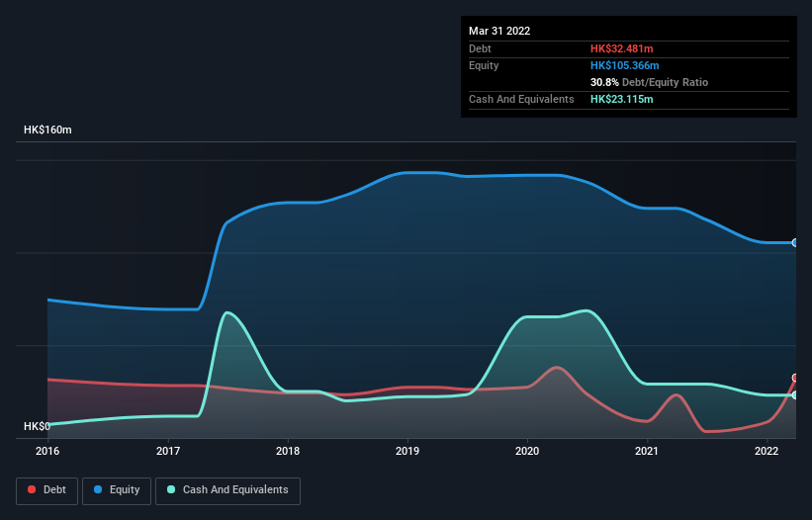Click the red Debt endpoint marker
812x520 pixels.
pyautogui.click(x=795, y=378)
